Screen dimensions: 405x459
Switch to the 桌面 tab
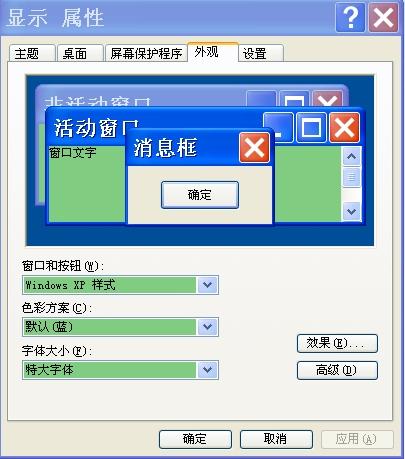coord(80,53)
